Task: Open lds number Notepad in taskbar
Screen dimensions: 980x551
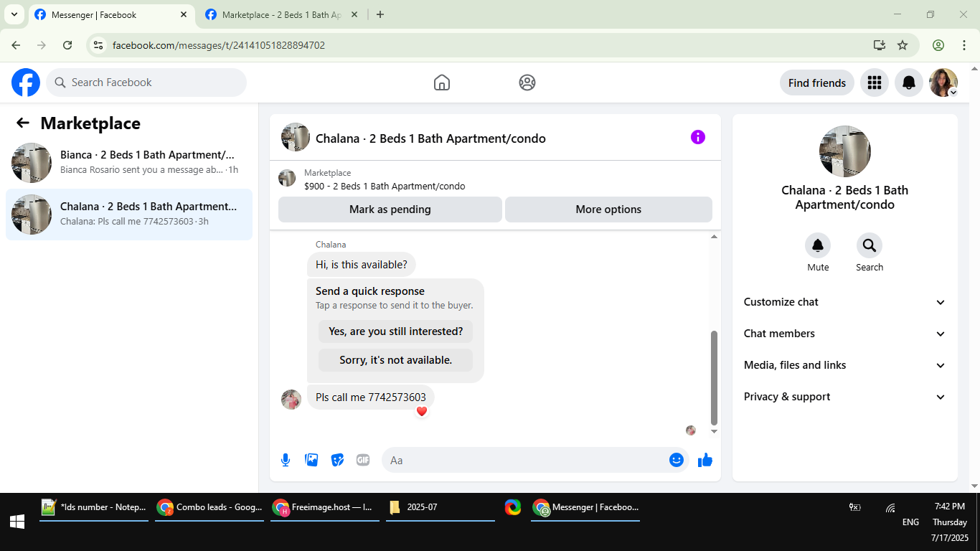Action: pos(94,507)
